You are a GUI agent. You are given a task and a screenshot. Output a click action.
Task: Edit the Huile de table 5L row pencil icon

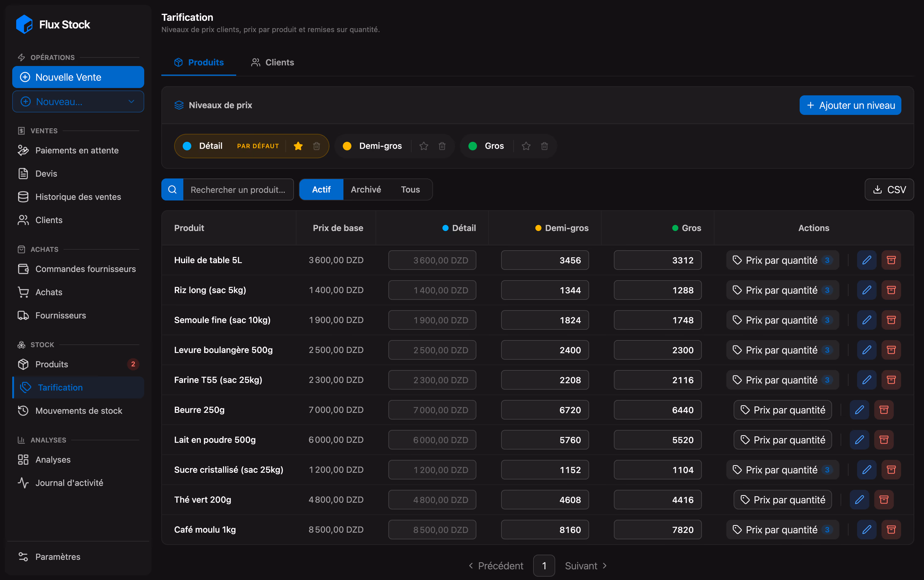pyautogui.click(x=867, y=260)
